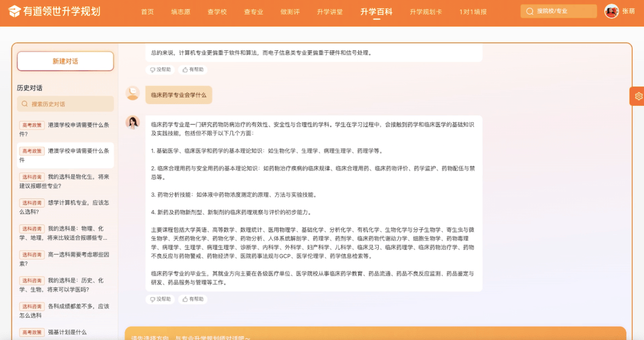The width and height of the screenshot is (644, 340).
Task: Click the magnifier icon in history search
Action: [x=25, y=104]
